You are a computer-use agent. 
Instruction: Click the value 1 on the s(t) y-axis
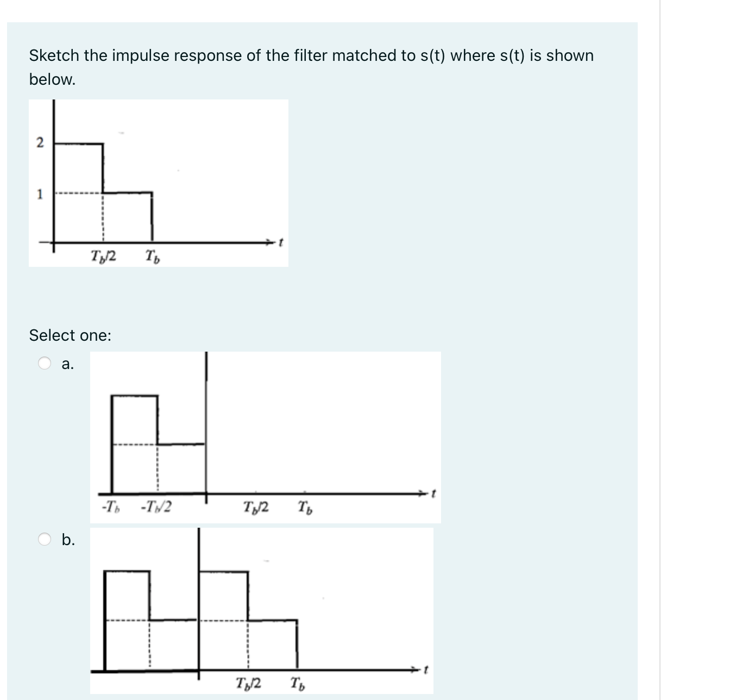click(x=40, y=193)
